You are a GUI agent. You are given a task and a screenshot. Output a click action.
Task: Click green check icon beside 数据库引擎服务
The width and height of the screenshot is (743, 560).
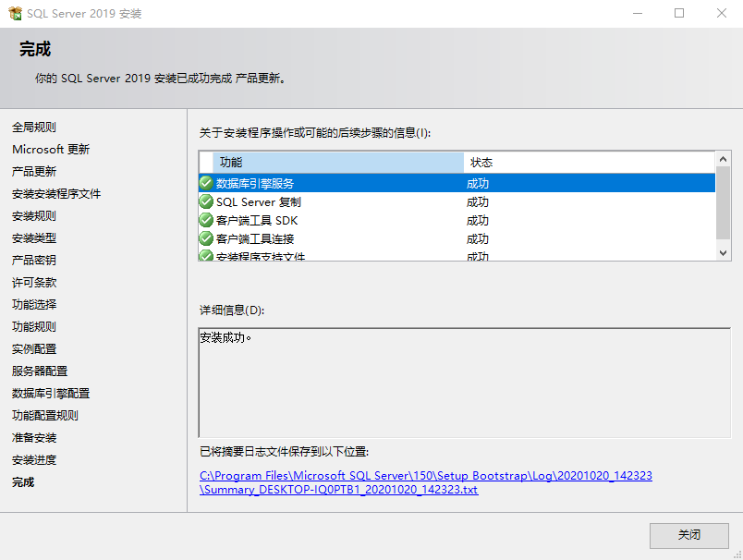(206, 183)
